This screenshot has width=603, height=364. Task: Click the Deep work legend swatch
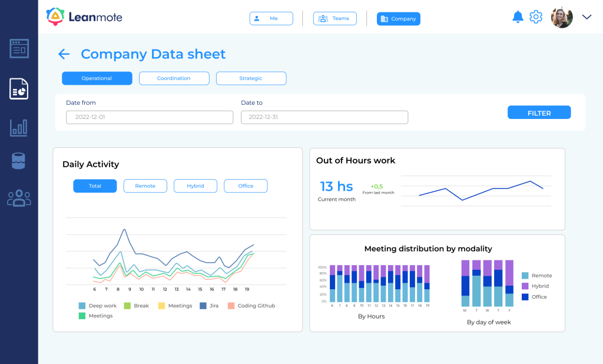[82, 306]
